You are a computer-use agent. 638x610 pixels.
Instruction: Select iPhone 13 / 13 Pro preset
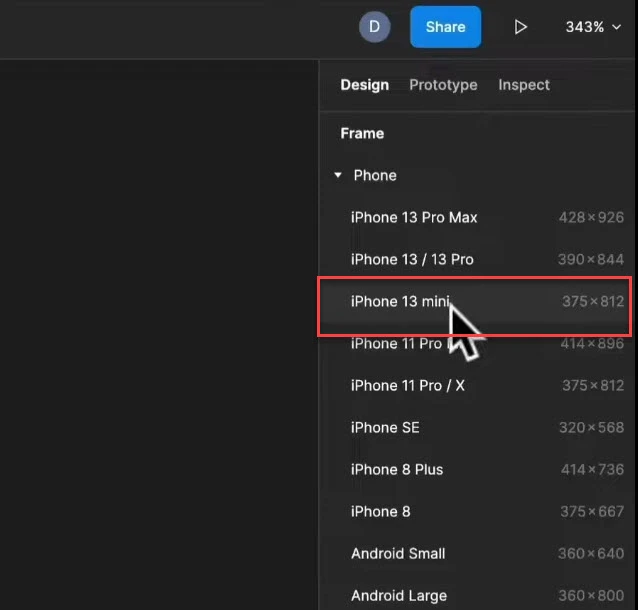click(x=476, y=259)
